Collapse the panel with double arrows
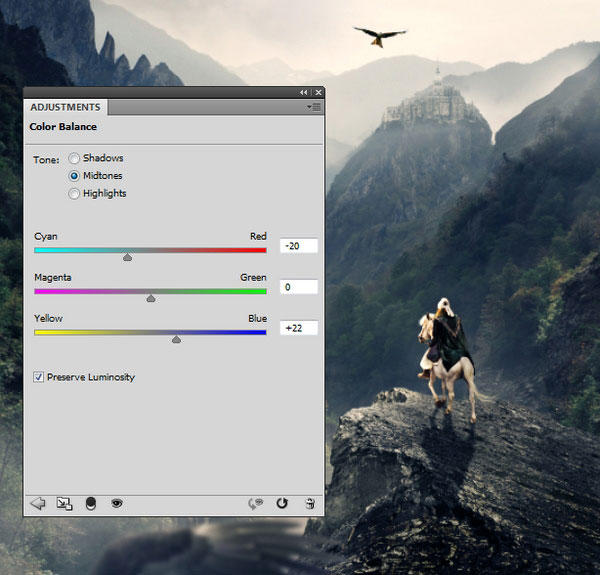The width and height of the screenshot is (600, 575). tap(303, 92)
